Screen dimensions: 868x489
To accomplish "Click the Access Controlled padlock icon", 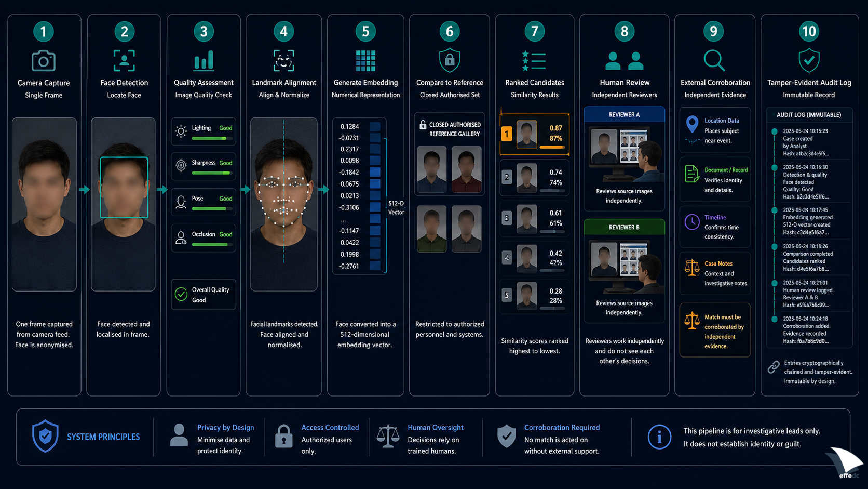I will (x=283, y=436).
